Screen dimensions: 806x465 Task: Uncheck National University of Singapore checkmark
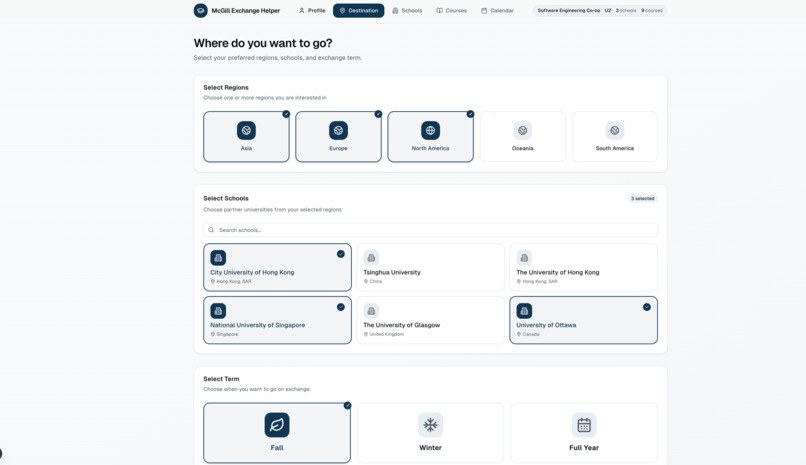coord(340,307)
